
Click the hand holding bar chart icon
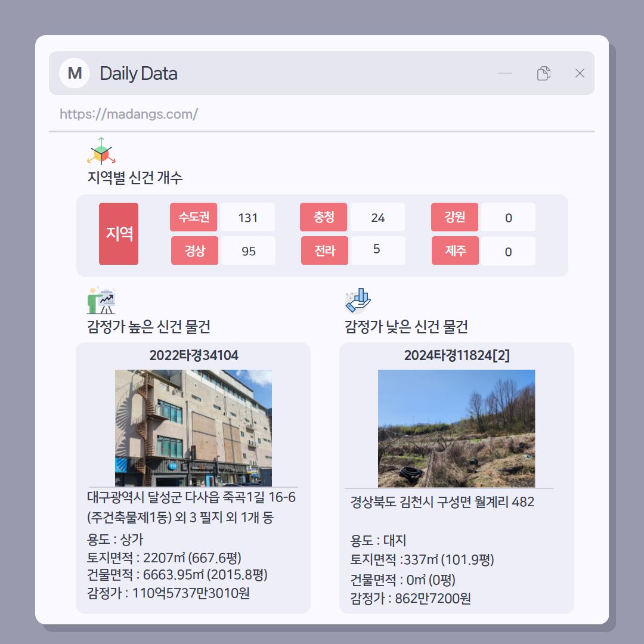pyautogui.click(x=358, y=301)
